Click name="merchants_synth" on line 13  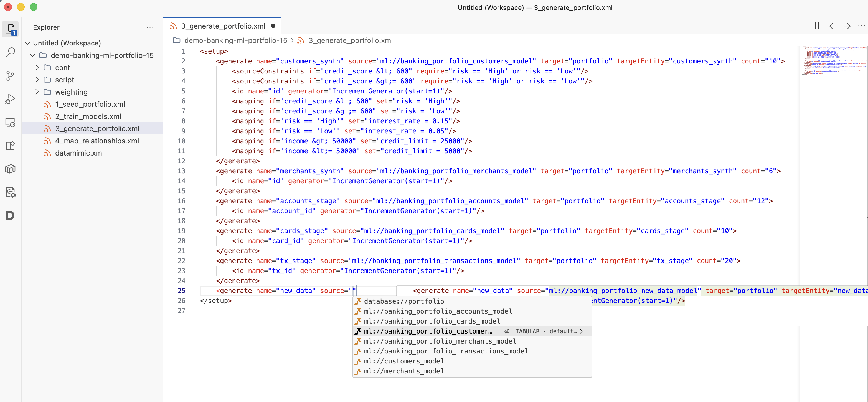click(x=300, y=171)
